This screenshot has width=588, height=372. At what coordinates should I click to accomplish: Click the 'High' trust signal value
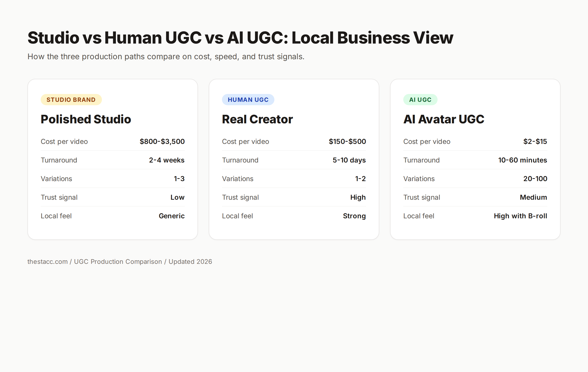click(358, 197)
